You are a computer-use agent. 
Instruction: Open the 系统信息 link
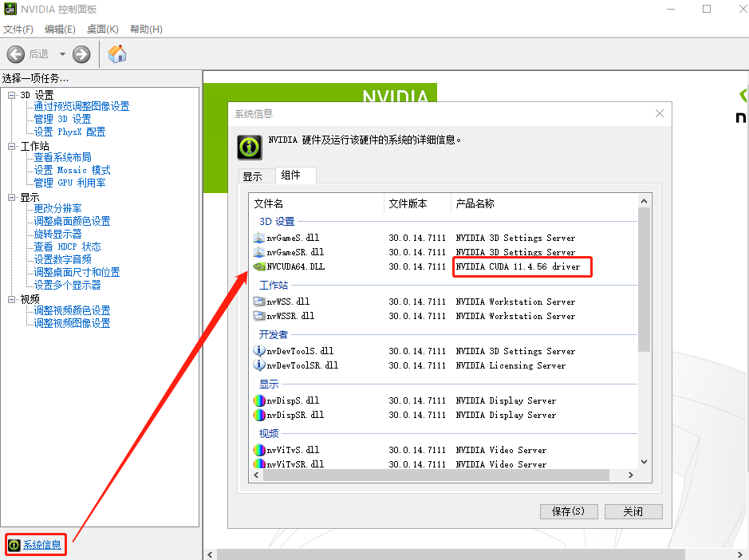42,545
